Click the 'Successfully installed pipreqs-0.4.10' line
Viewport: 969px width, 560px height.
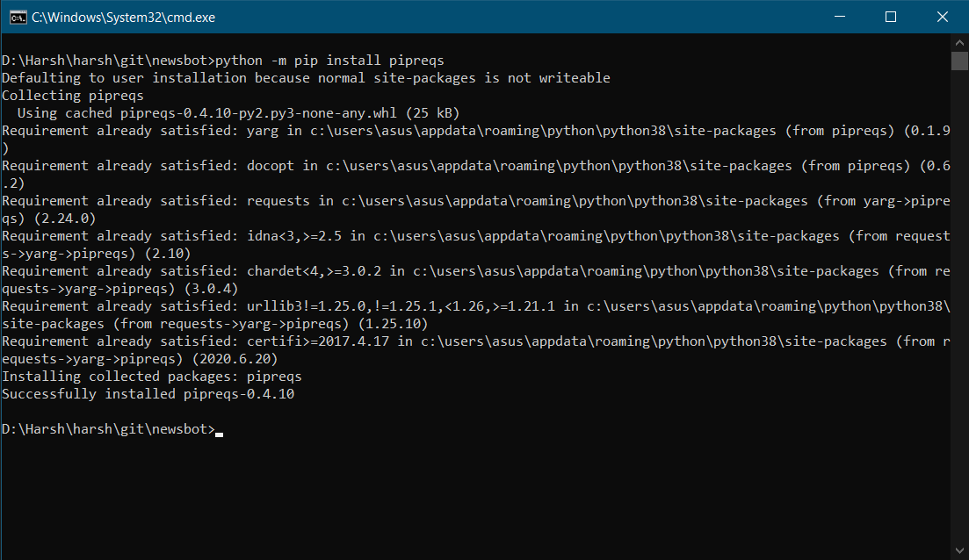(x=148, y=394)
